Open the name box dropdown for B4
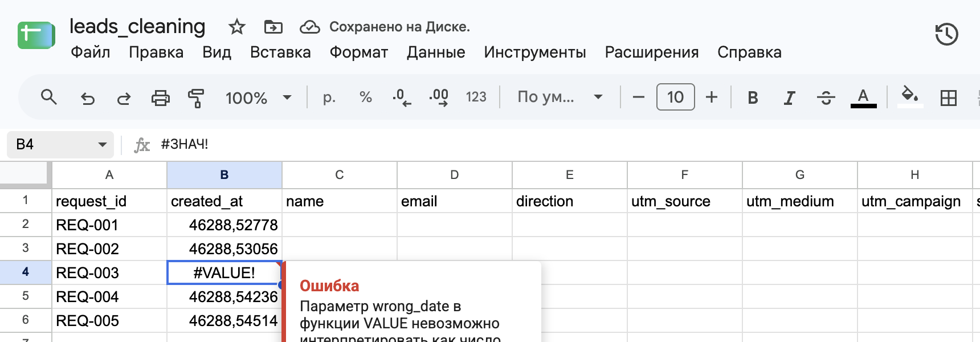Screen dimensions: 980x342 (103, 145)
